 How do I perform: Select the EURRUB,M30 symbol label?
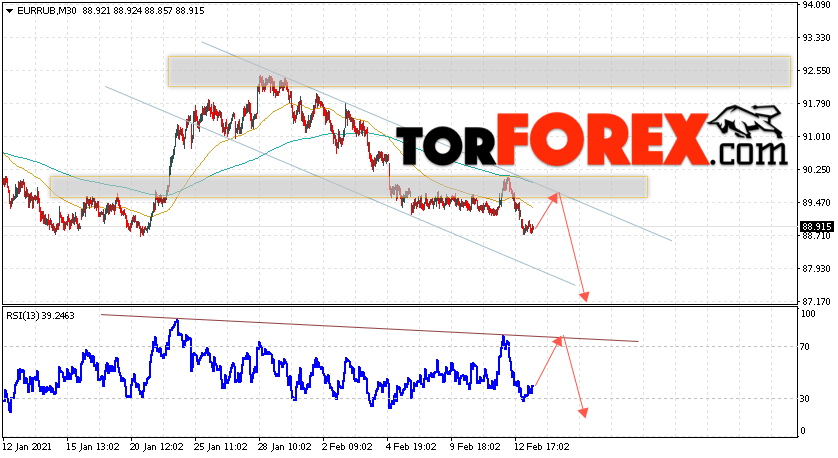(x=48, y=11)
